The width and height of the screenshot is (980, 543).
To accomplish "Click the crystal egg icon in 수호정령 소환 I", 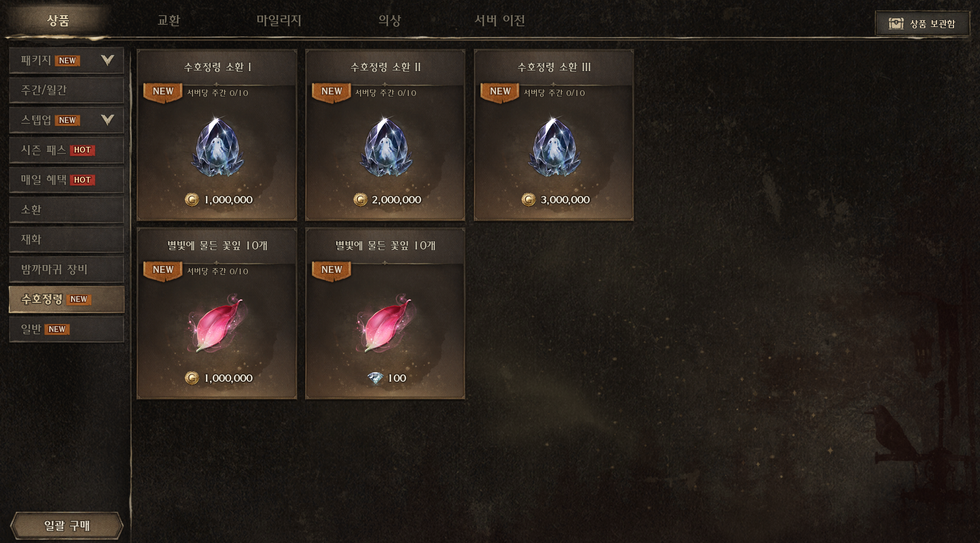I will [217, 146].
